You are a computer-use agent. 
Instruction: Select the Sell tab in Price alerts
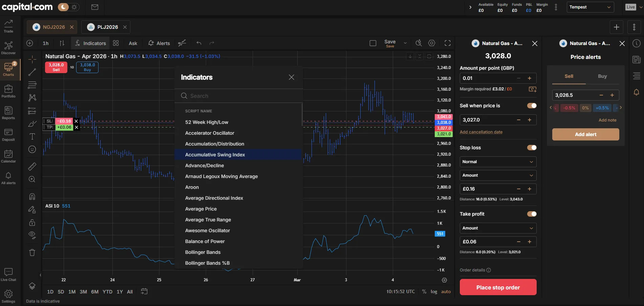pos(569,76)
